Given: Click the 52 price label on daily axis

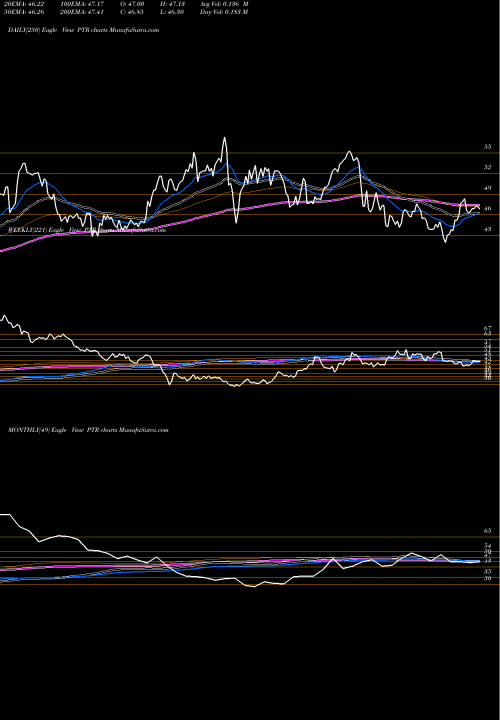Looking at the screenshot, I should (488, 168).
